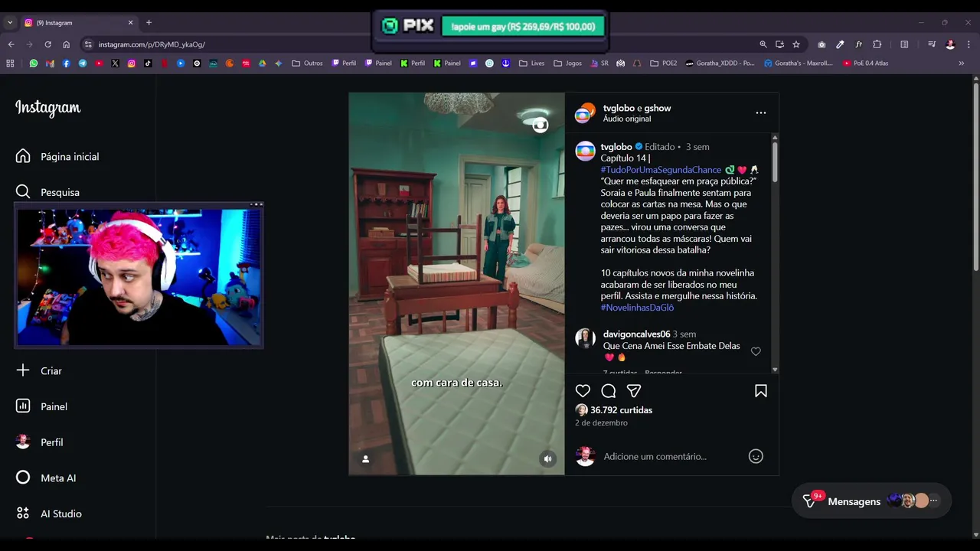Viewport: 980px width, 551px height.
Task: Open the Criar new post option
Action: [x=39, y=370]
